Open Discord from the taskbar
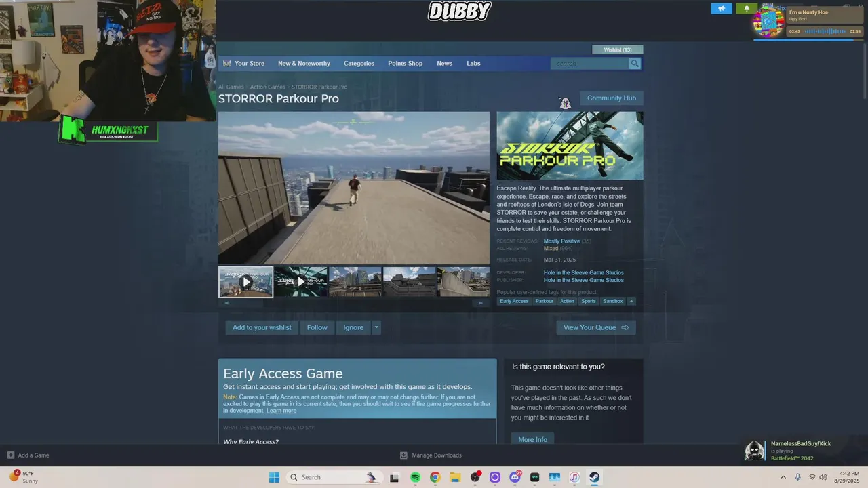Screen dimensions: 868x488 click(x=515, y=477)
